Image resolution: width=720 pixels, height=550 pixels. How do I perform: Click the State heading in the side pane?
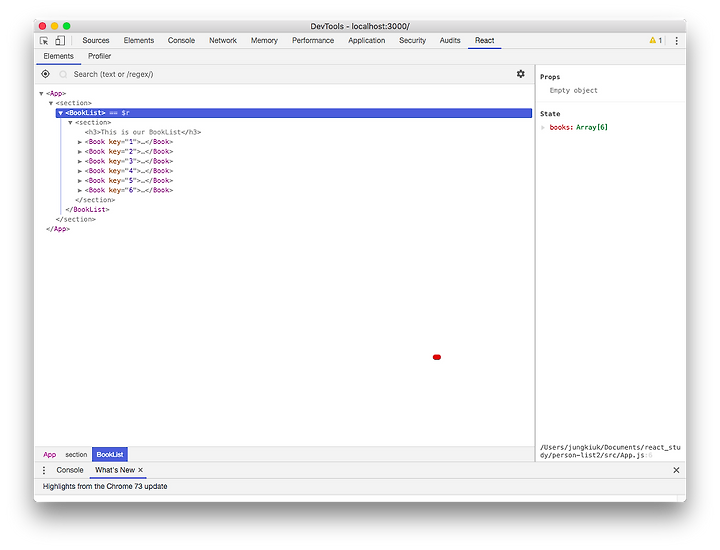tap(550, 114)
